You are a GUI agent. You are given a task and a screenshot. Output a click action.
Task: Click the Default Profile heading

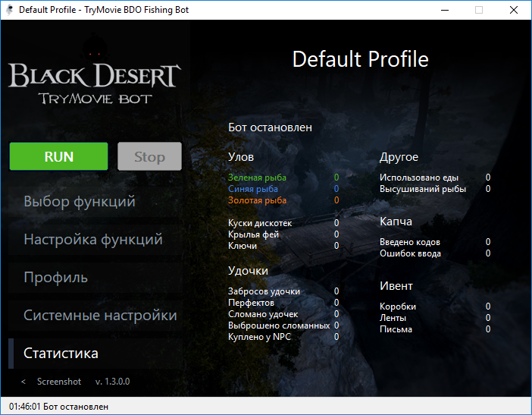pos(360,59)
